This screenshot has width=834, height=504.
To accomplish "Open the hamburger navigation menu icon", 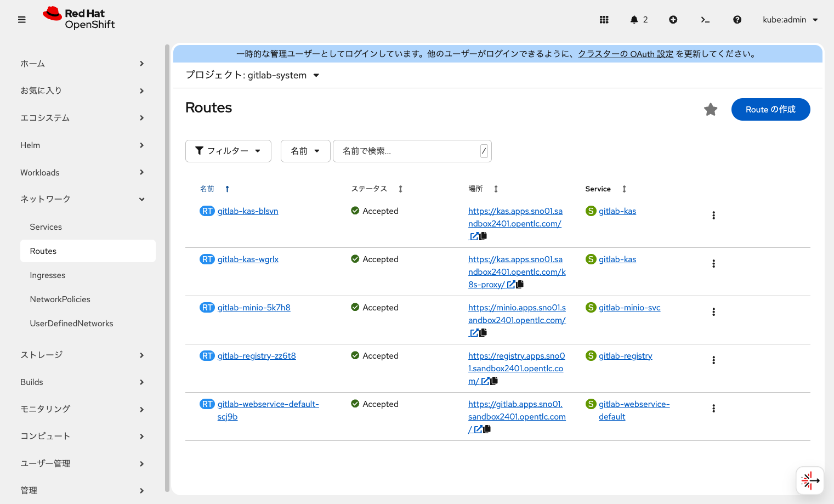I will point(21,19).
